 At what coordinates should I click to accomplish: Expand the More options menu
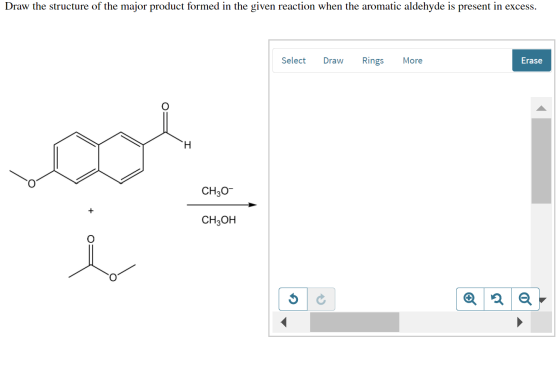[x=412, y=61]
